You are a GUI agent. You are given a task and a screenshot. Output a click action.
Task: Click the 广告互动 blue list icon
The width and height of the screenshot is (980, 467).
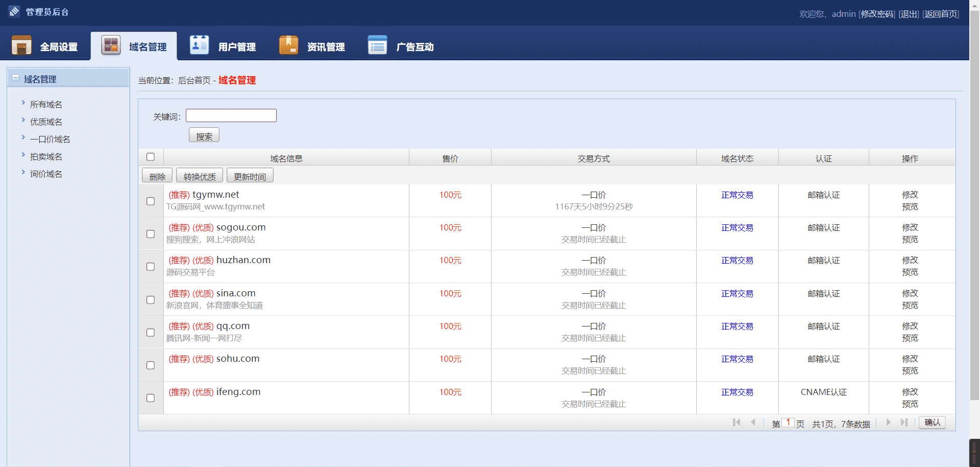click(x=377, y=45)
